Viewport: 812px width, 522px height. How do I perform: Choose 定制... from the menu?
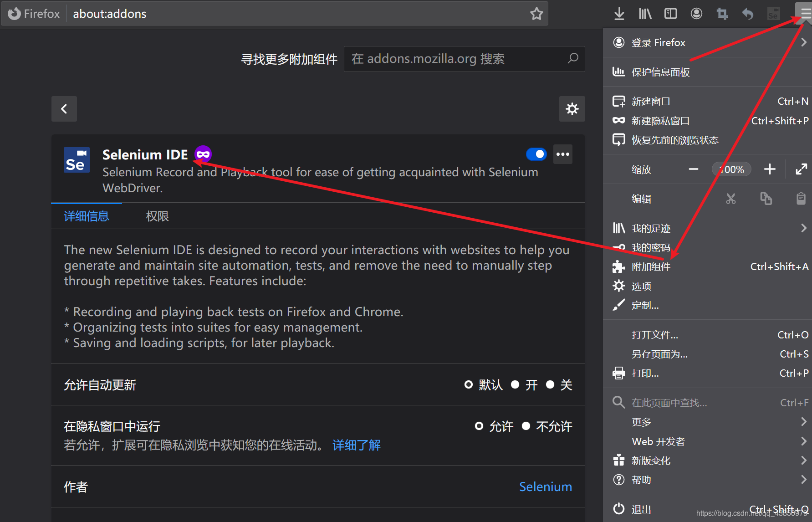[707, 305]
